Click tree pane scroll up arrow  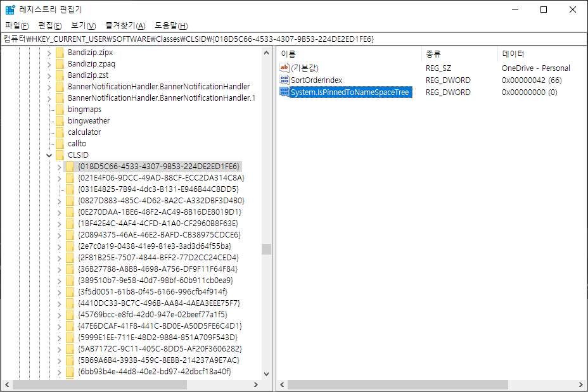[266, 53]
